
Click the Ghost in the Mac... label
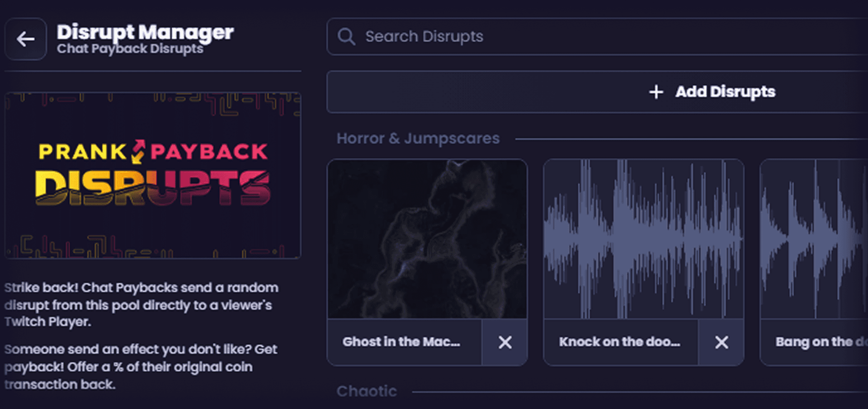pyautogui.click(x=401, y=342)
